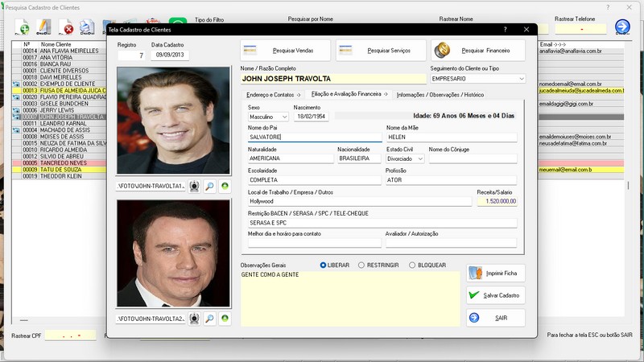Click email anaflavia@anaflavia.com.br in background list
The image size is (644, 362).
570,51
